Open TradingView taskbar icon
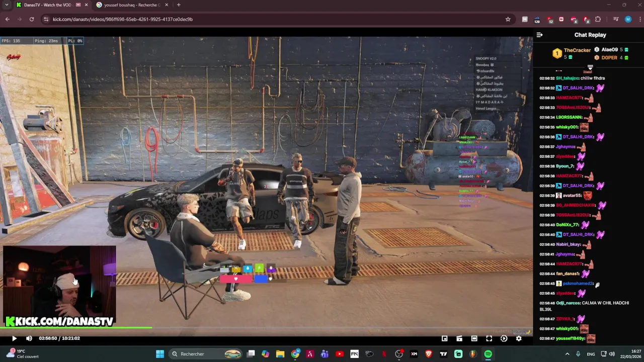The height and width of the screenshot is (362, 644). pos(443,354)
